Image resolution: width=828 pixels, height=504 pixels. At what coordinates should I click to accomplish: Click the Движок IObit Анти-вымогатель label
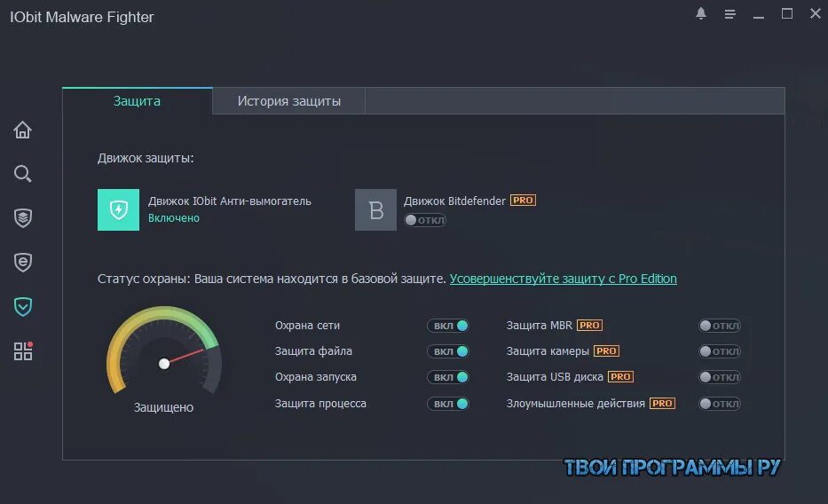230,201
